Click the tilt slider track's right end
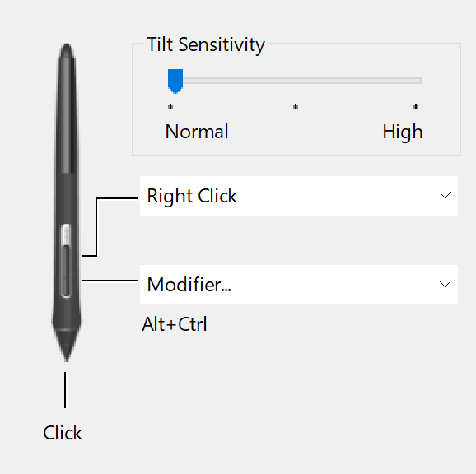Screen dimensions: 476x474 pos(418,81)
